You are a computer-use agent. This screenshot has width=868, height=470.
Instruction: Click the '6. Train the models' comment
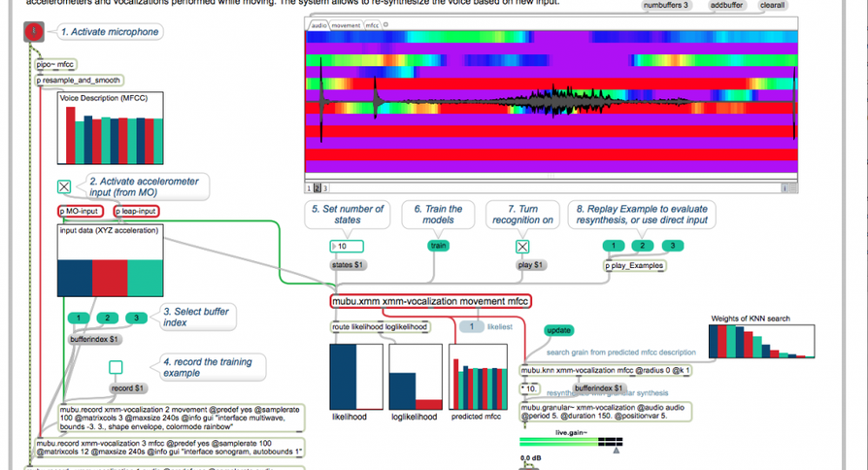pyautogui.click(x=438, y=215)
